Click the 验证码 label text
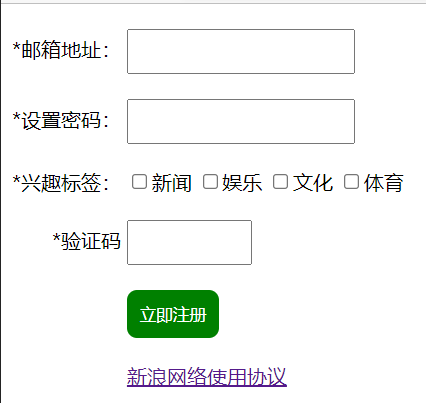 click(91, 241)
